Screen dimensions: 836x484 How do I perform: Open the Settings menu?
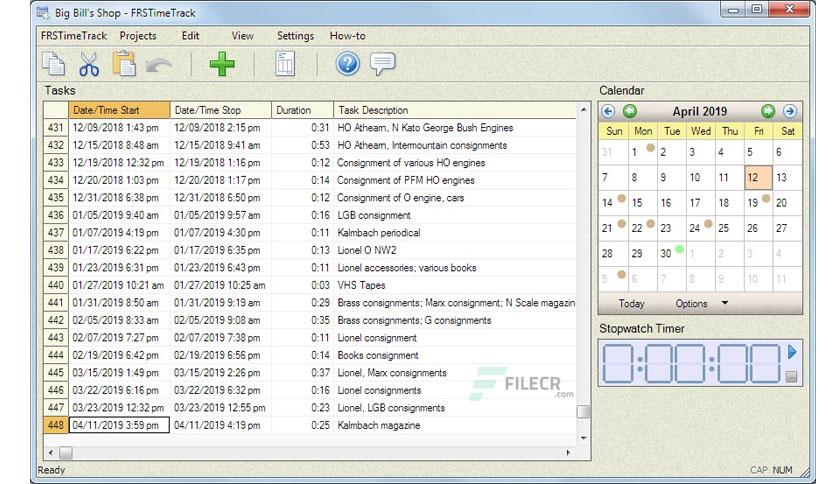pyautogui.click(x=295, y=36)
